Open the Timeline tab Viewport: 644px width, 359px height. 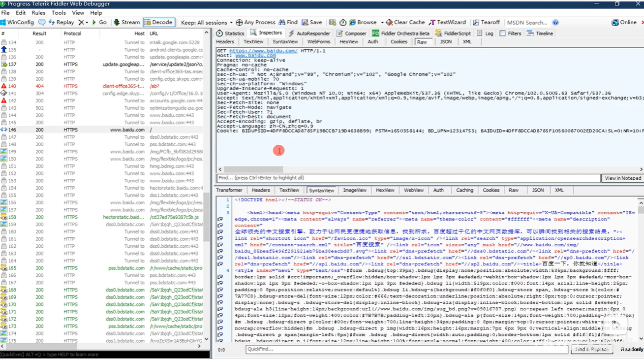tap(540, 33)
